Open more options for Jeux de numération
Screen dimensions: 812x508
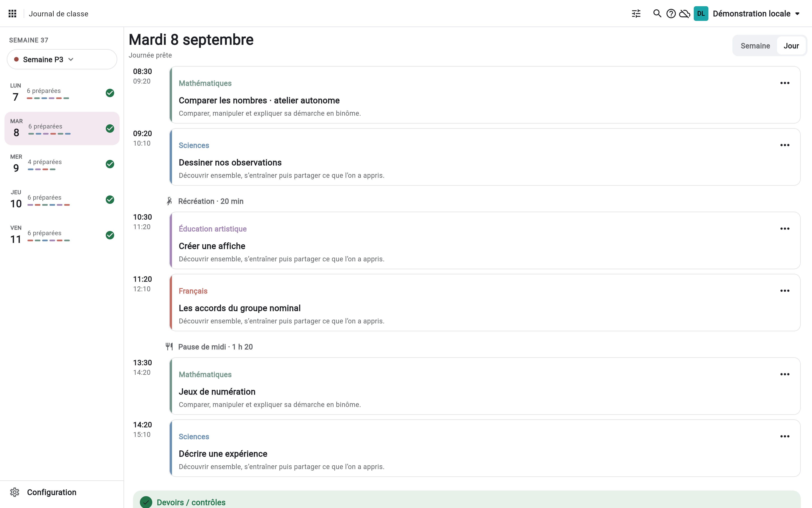pos(785,374)
